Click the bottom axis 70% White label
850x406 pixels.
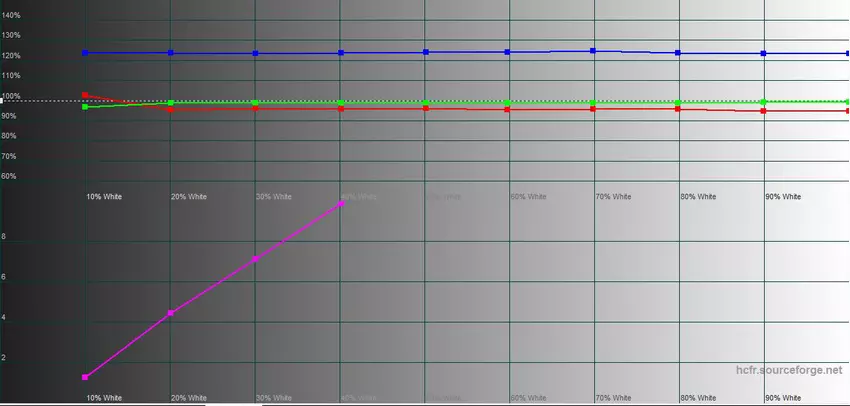(x=612, y=398)
